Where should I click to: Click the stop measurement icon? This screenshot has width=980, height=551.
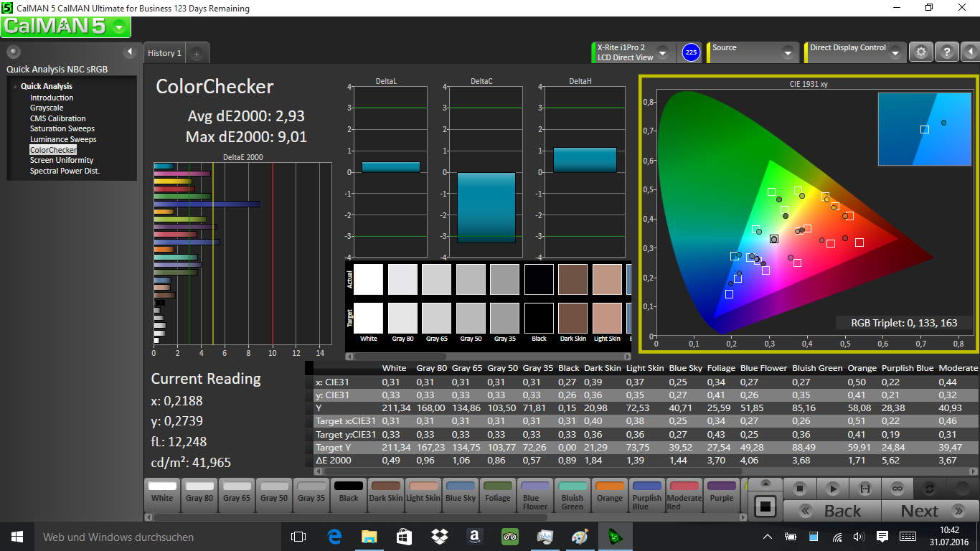[x=799, y=489]
